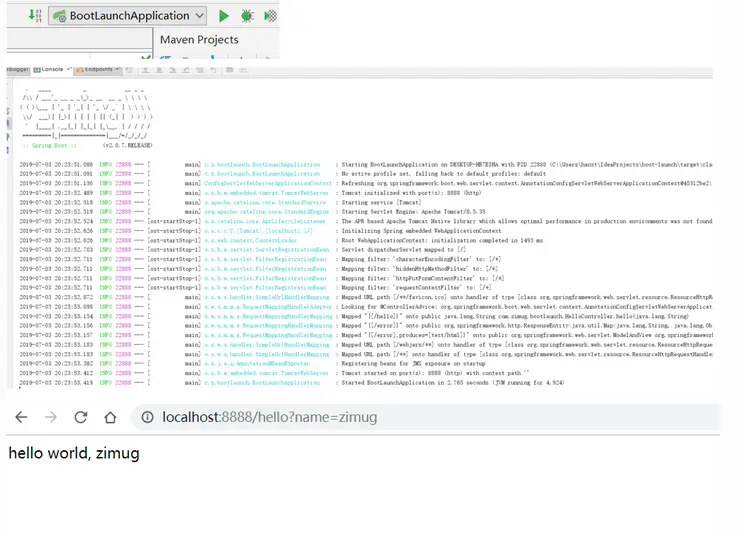Select log line mapping filter 'requestContextFilter'
Screen dimensions: 743x536
(255, 288)
